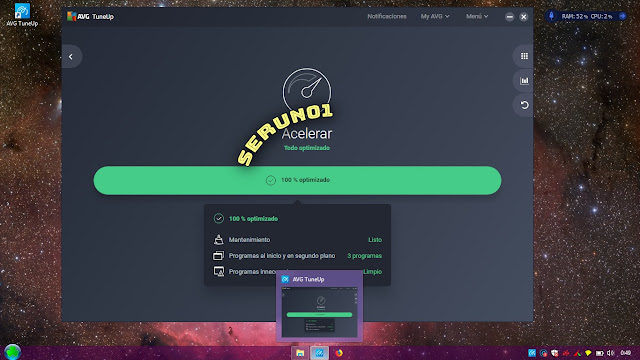Click the blue circular tray icon with red dot
The height and width of the screenshot is (360, 640).
coord(543,353)
